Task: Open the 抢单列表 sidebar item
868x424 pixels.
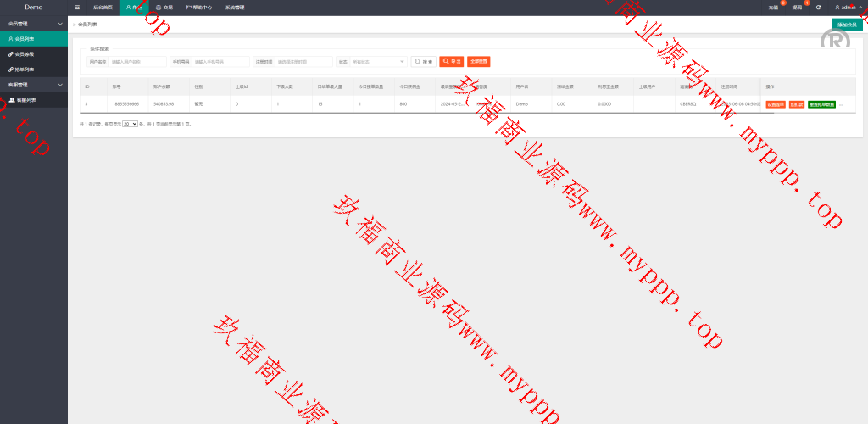Action: [x=21, y=69]
